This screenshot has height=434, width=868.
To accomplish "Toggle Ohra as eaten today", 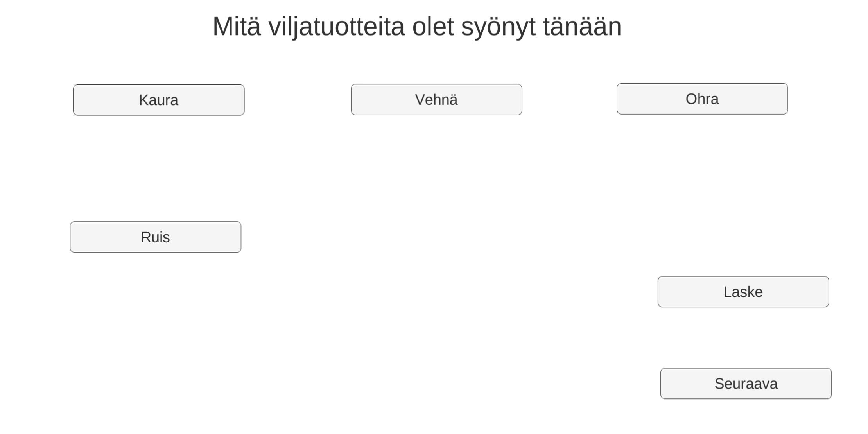I will point(702,99).
